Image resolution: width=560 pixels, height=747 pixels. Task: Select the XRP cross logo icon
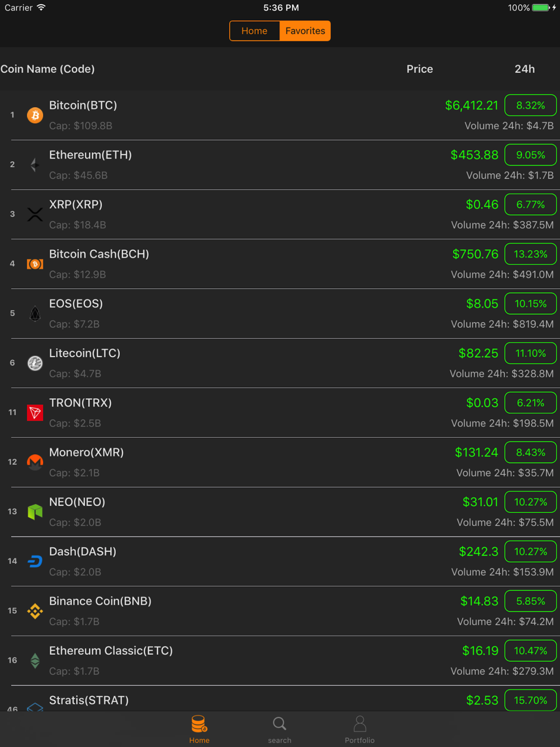[x=35, y=214]
